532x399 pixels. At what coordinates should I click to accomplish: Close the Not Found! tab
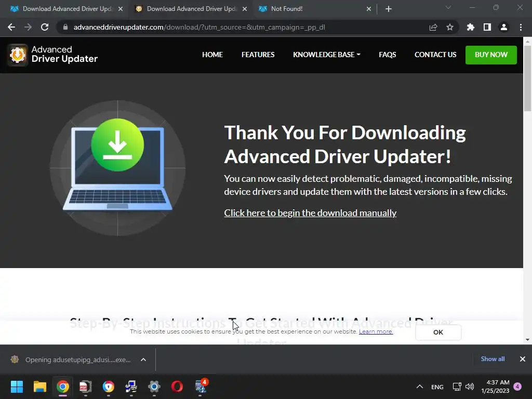[368, 9]
